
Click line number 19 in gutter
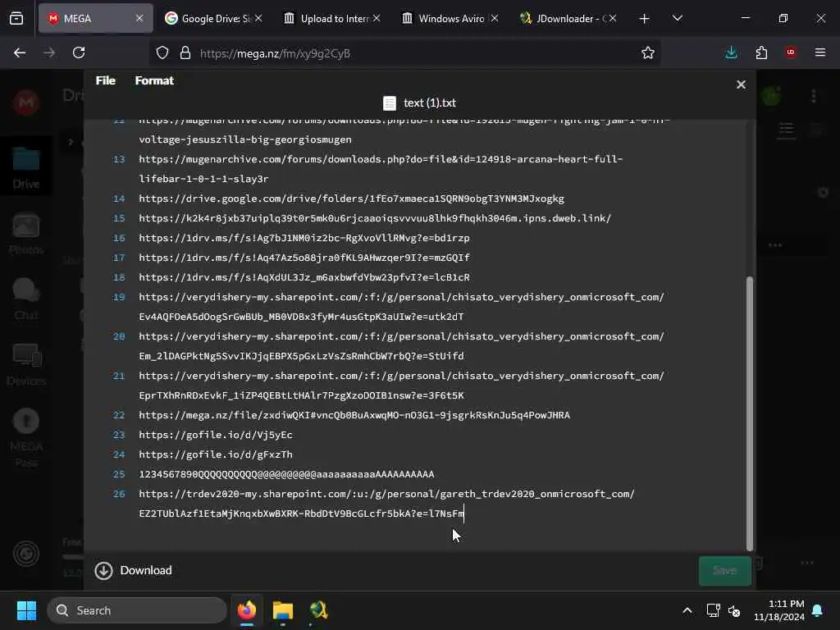pos(119,297)
